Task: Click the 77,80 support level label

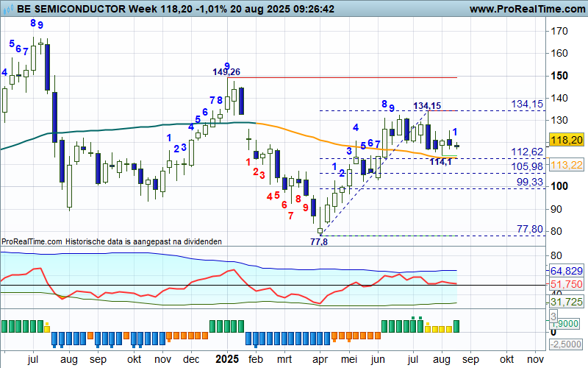Action: coord(529,230)
